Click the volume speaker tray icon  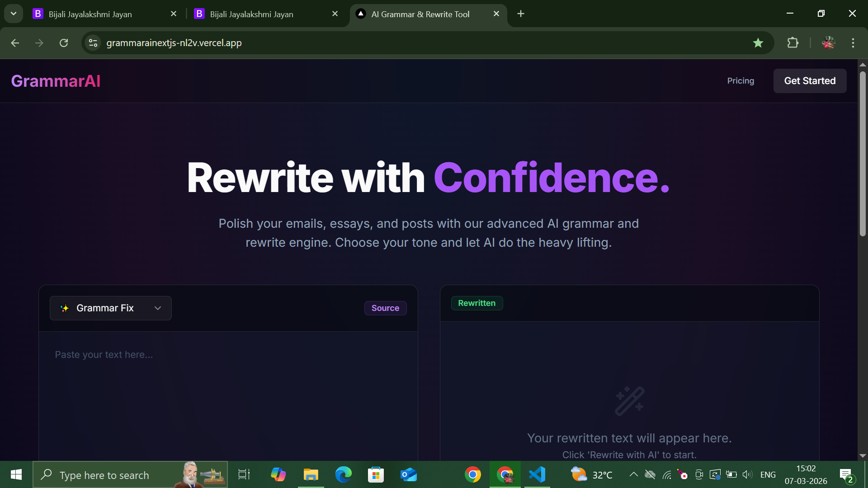(747, 474)
